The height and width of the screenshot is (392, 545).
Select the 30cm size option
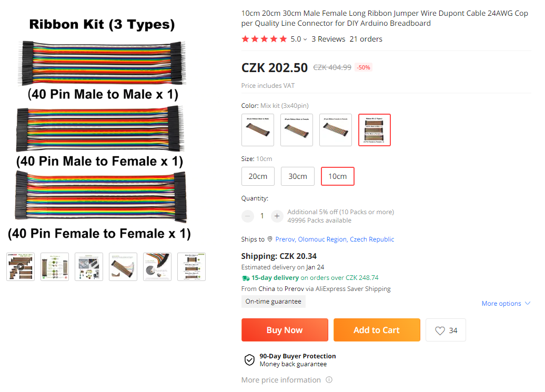(298, 176)
